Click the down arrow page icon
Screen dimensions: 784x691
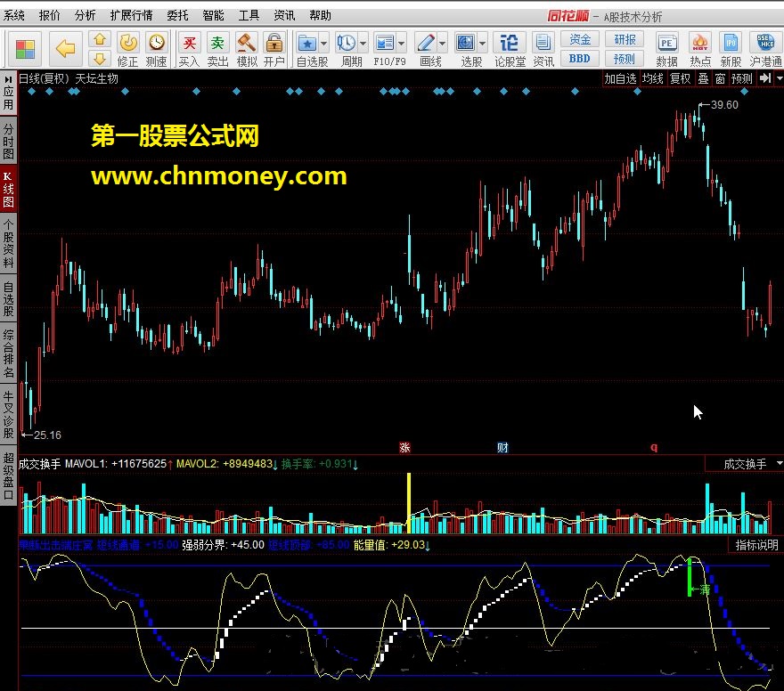pyautogui.click(x=100, y=59)
